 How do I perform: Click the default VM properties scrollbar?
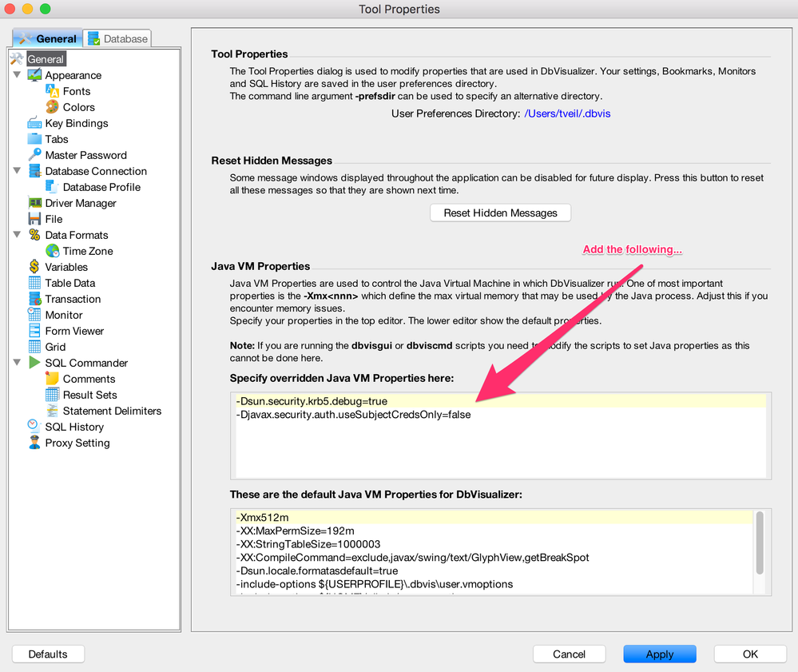[760, 543]
